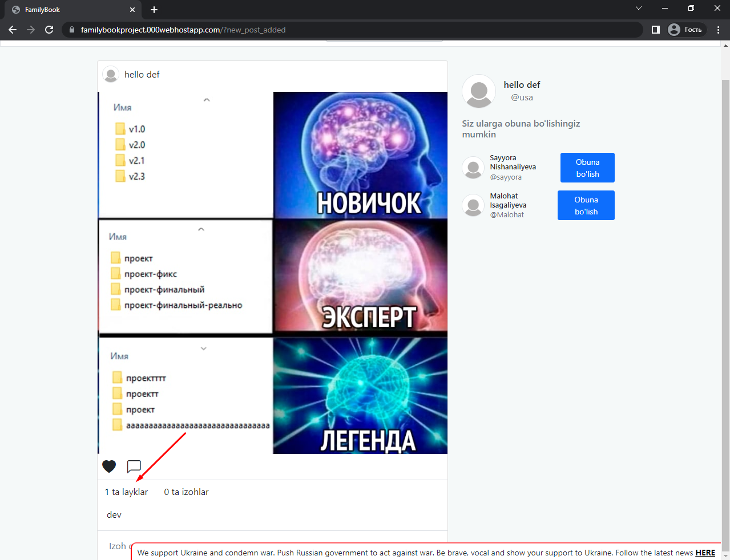Restore down the browser window

click(x=691, y=8)
